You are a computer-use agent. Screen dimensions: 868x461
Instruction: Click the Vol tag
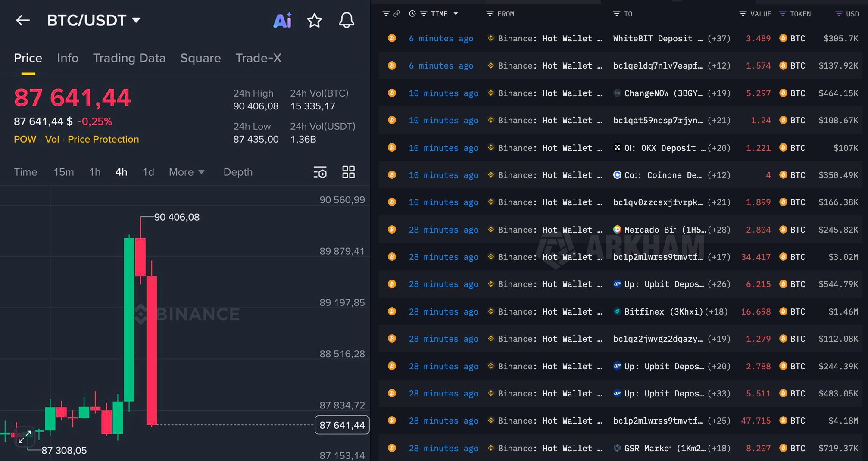click(x=52, y=139)
